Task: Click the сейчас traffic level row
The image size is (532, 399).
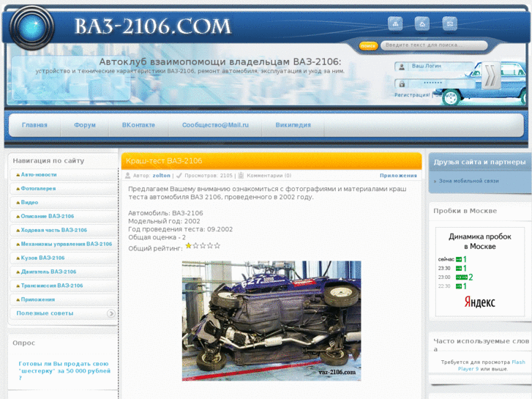Action: coord(453,259)
